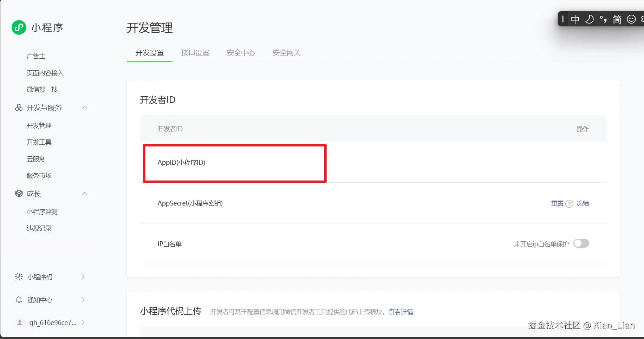The height and width of the screenshot is (339, 644).
Task: Expand the 小程序码 menu arrow
Action: 83,277
